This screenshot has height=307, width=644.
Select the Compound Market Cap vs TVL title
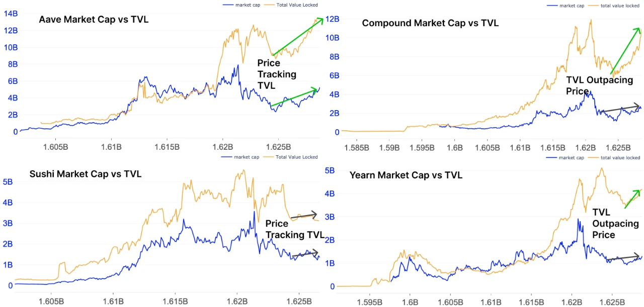[x=430, y=23]
